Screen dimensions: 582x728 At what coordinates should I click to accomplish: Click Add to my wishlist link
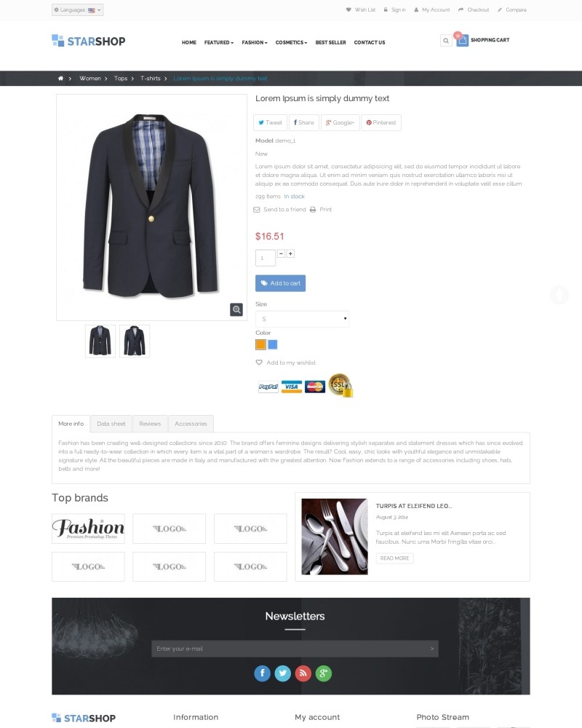(285, 363)
